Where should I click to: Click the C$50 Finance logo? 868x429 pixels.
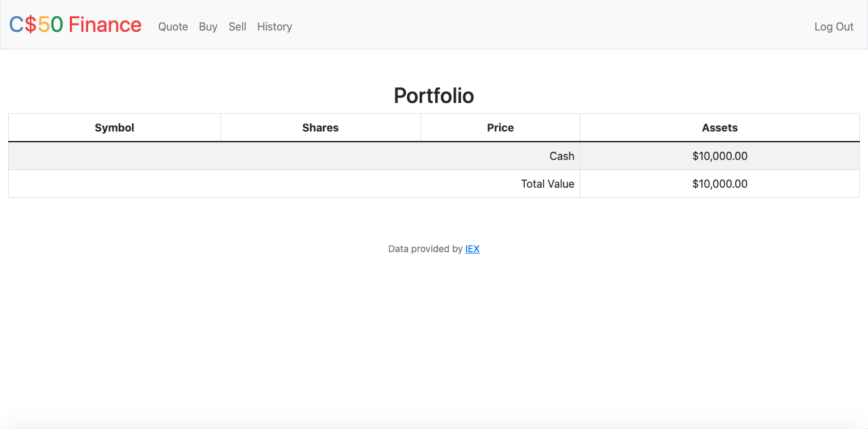[75, 24]
